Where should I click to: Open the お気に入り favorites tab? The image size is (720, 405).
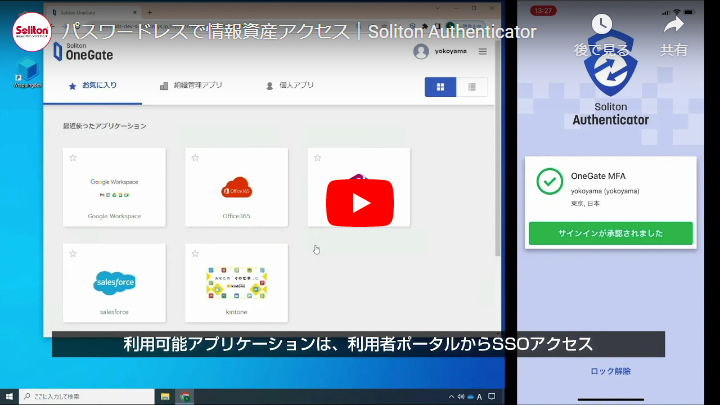click(x=93, y=86)
